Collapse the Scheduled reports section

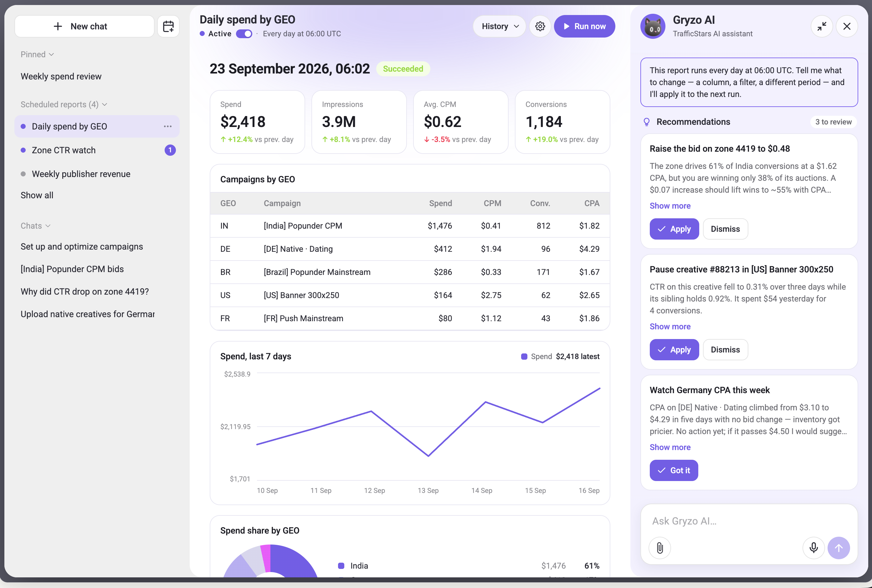click(64, 104)
